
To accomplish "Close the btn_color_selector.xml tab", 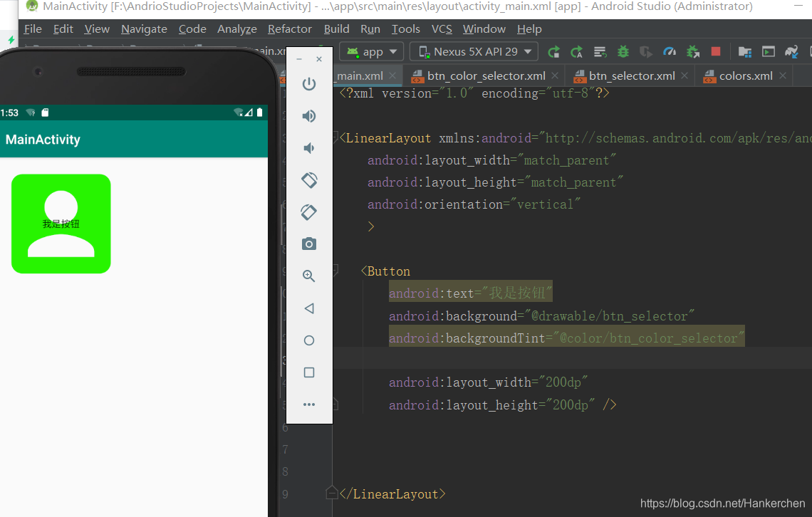I will tap(555, 75).
